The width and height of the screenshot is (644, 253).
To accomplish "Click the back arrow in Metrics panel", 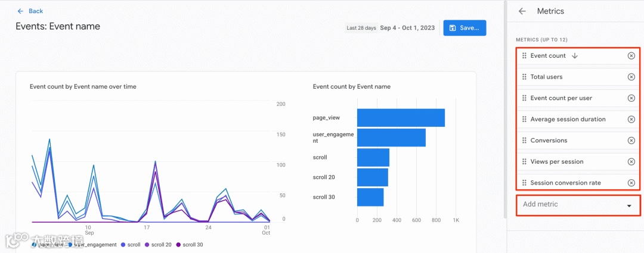I will (x=522, y=11).
